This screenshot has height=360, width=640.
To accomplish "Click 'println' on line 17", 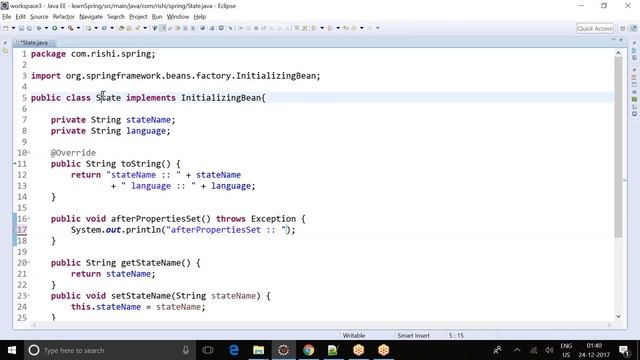I will pyautogui.click(x=143, y=230).
